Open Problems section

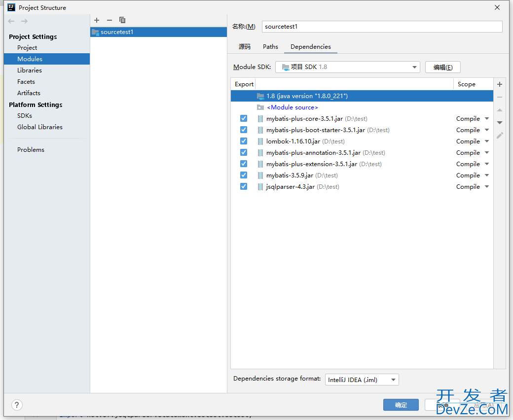(x=31, y=150)
